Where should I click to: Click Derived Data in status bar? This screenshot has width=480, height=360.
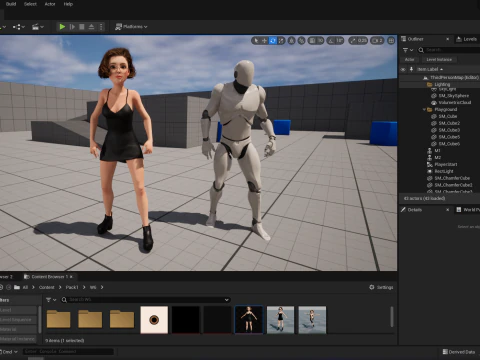459,352
